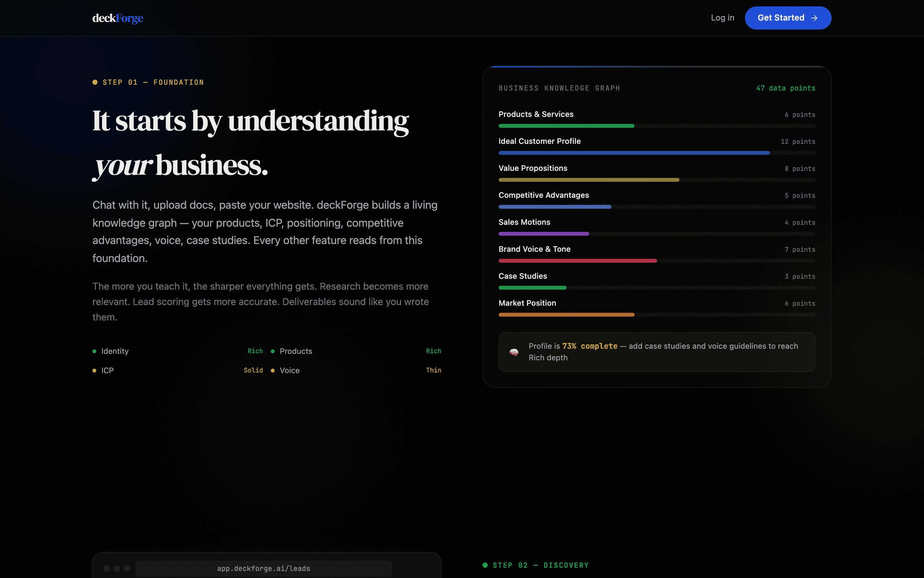Viewport: 924px width, 578px height.
Task: Click the 'Thin' rating next to Voice
Action: coord(433,370)
